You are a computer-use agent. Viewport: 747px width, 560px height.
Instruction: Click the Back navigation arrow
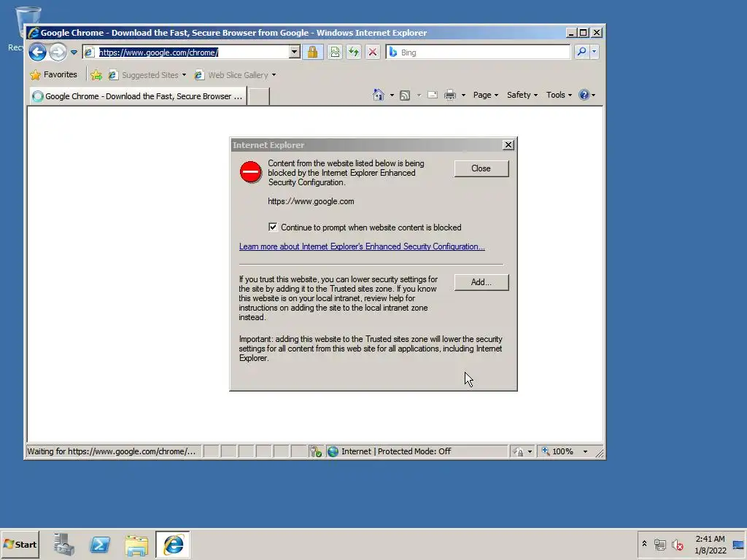click(x=38, y=52)
